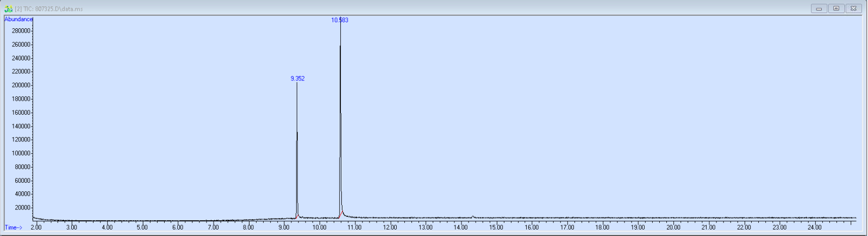Click the Time--> axis label

(13, 227)
